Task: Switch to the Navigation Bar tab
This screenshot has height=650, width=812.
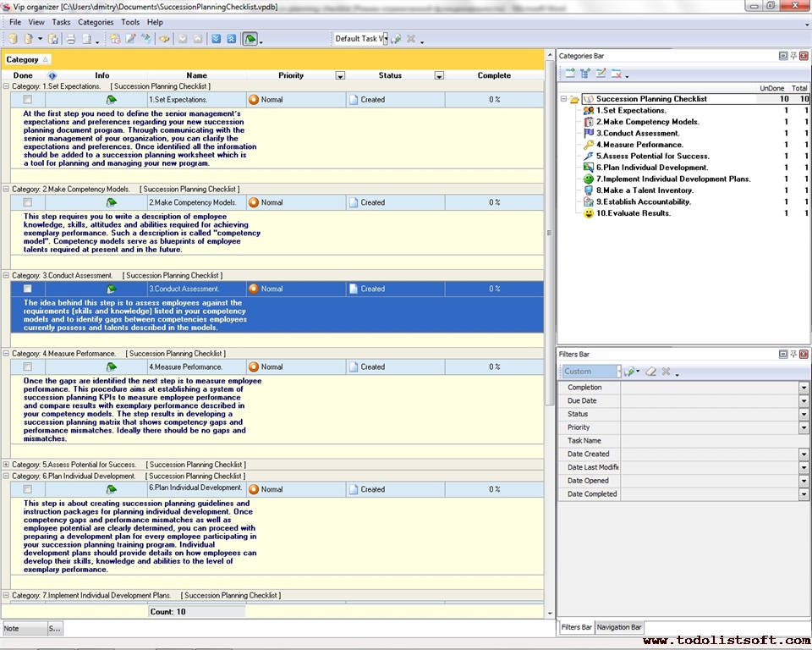Action: tap(619, 628)
